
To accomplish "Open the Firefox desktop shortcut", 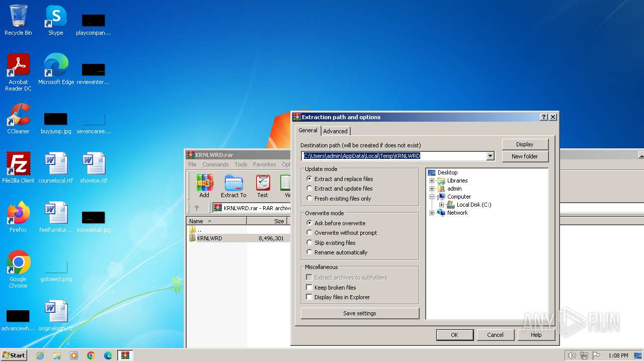I will click(x=18, y=217).
